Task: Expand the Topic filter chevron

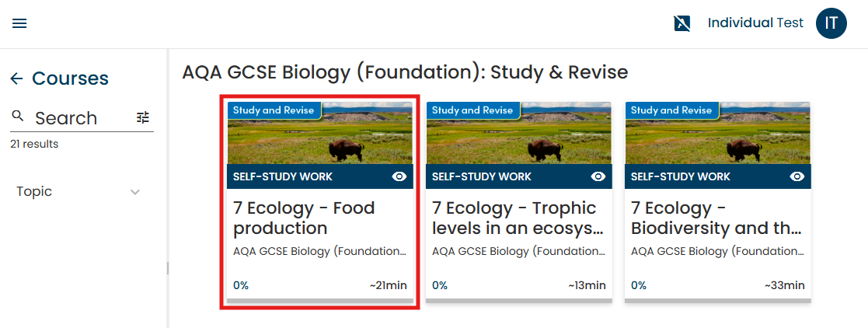Action: point(135,192)
